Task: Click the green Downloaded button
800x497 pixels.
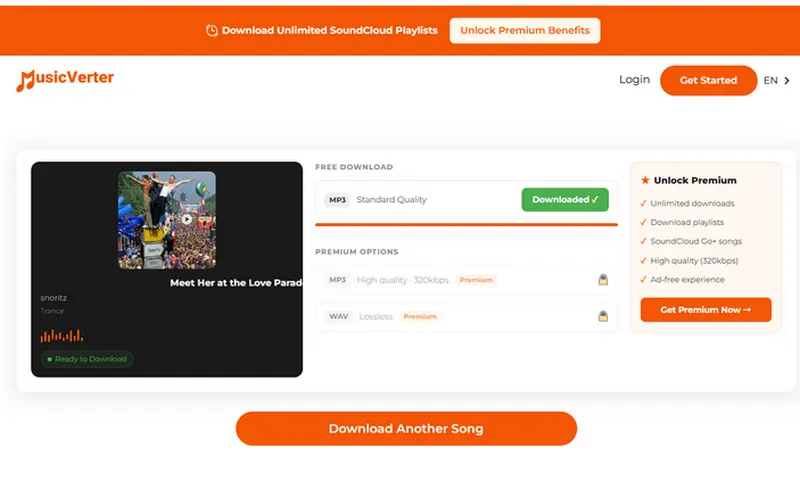Action: (x=565, y=200)
